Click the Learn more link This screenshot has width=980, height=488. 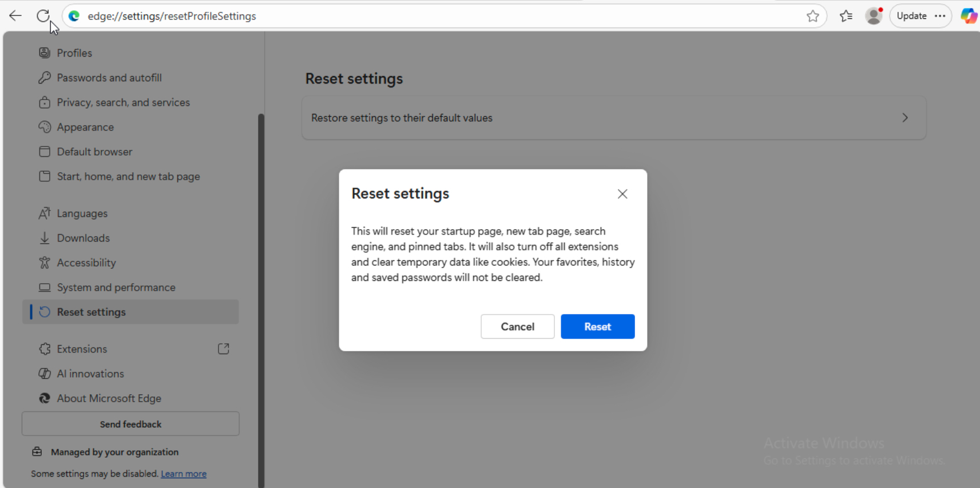(184, 474)
